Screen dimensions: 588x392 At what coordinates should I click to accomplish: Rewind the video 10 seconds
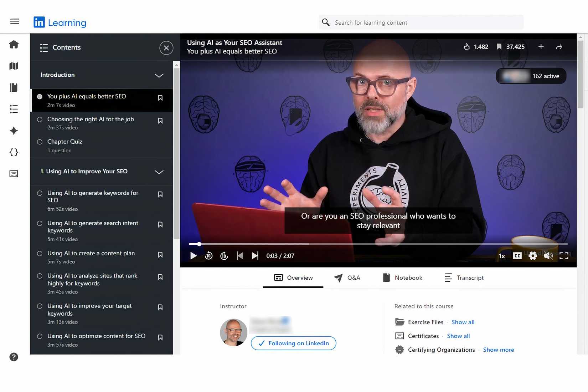(x=209, y=256)
